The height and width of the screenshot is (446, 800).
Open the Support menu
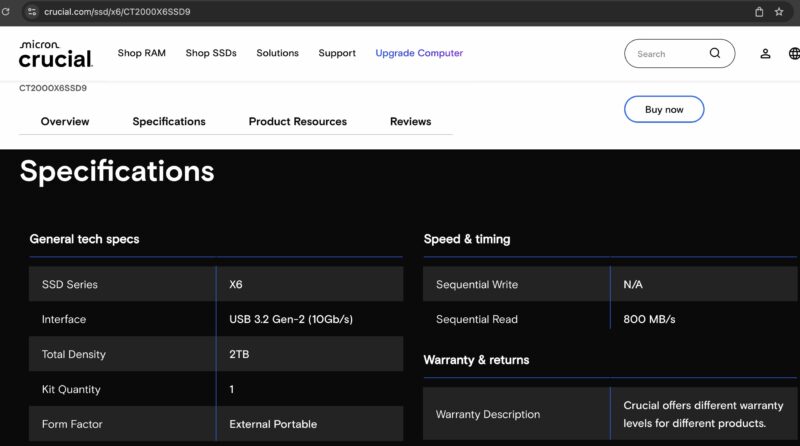tap(337, 53)
